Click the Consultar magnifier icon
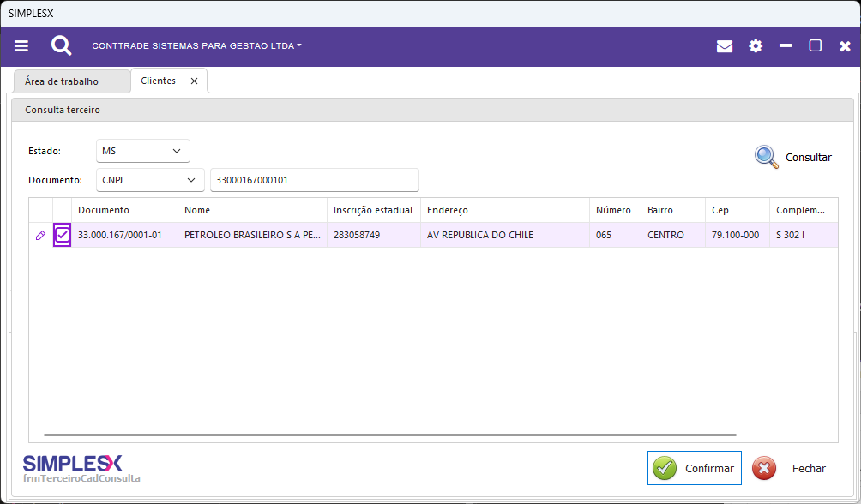The height and width of the screenshot is (504, 861). tap(766, 157)
